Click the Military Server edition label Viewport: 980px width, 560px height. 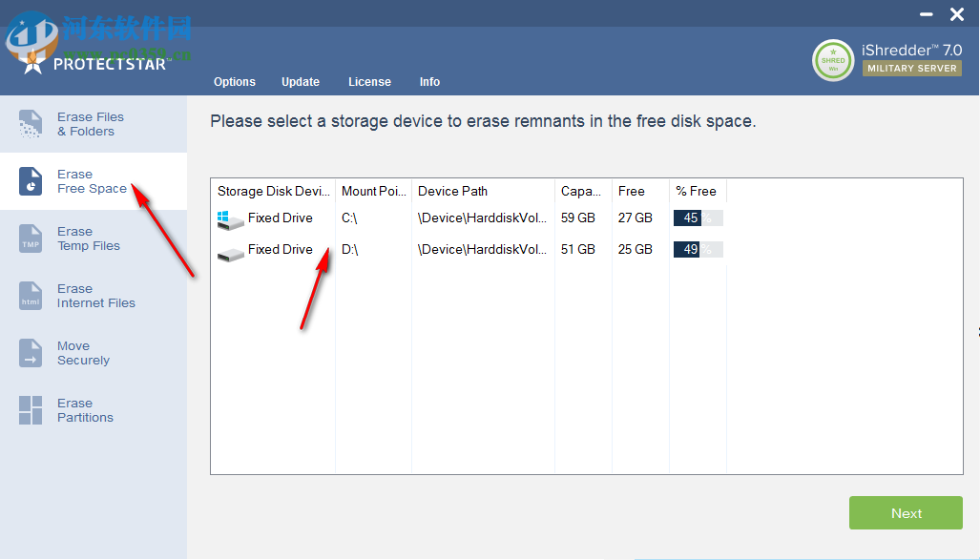point(912,69)
